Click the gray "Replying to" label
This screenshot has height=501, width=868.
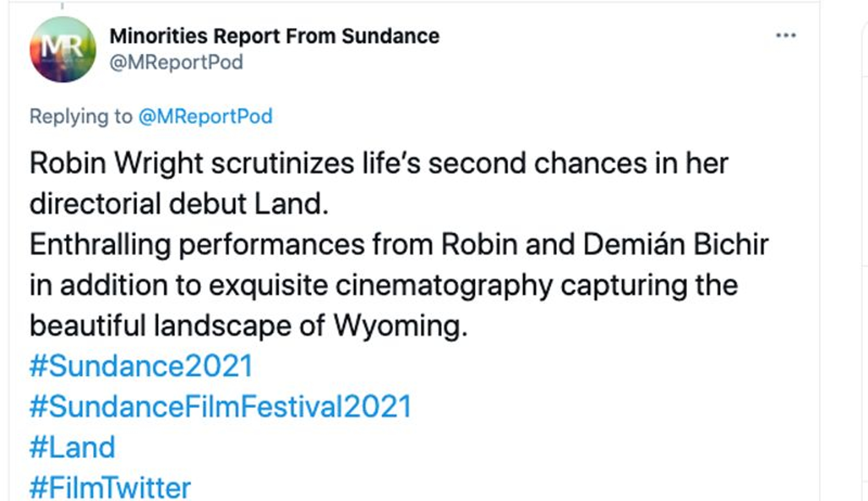[81, 116]
